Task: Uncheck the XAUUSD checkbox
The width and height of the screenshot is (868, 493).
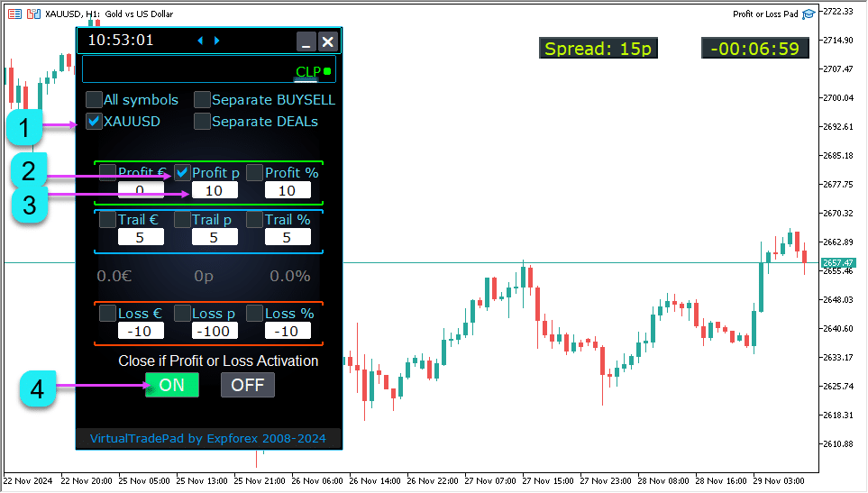Action: [x=94, y=121]
